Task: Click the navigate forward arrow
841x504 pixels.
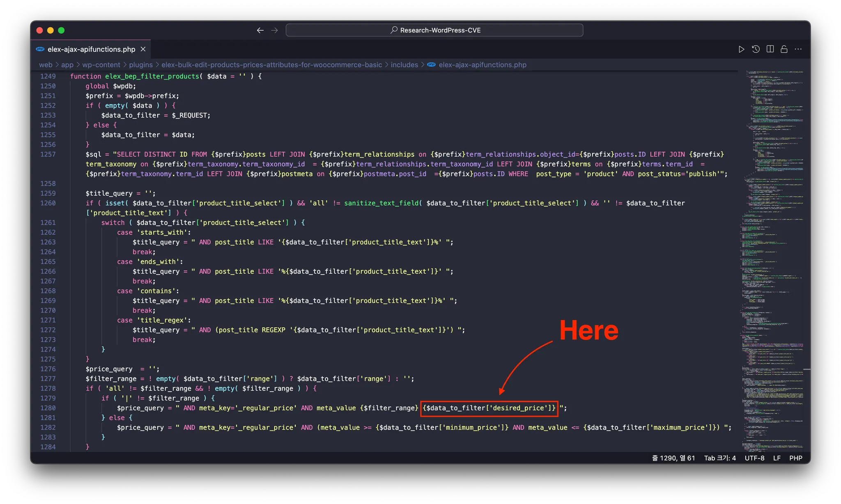Action: coord(274,30)
